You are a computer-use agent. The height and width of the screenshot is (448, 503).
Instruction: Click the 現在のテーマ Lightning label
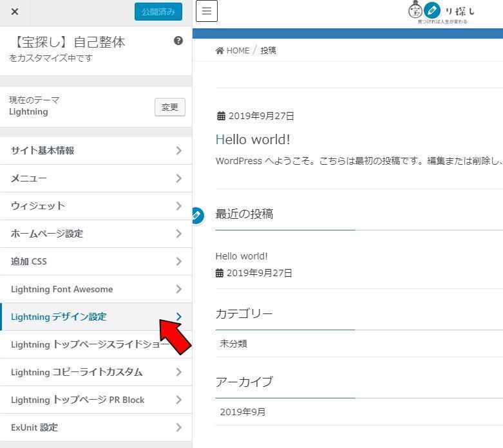34,106
